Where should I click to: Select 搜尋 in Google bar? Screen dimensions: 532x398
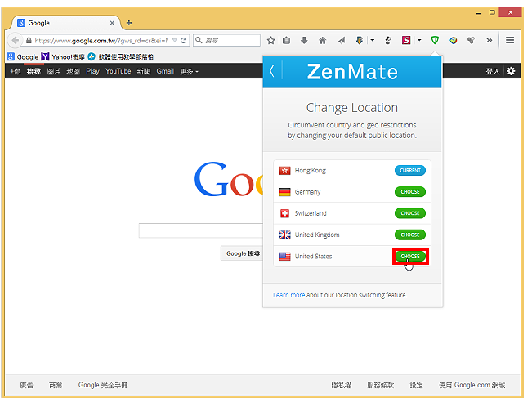(x=34, y=71)
